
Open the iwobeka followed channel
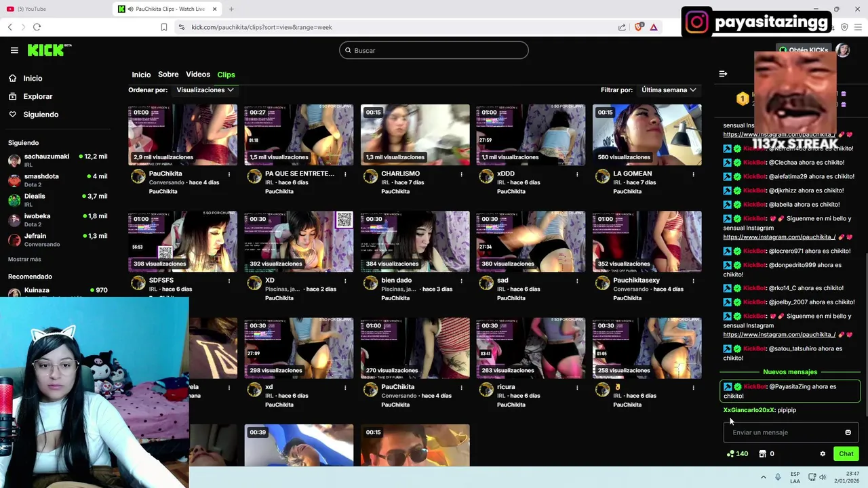(x=58, y=220)
